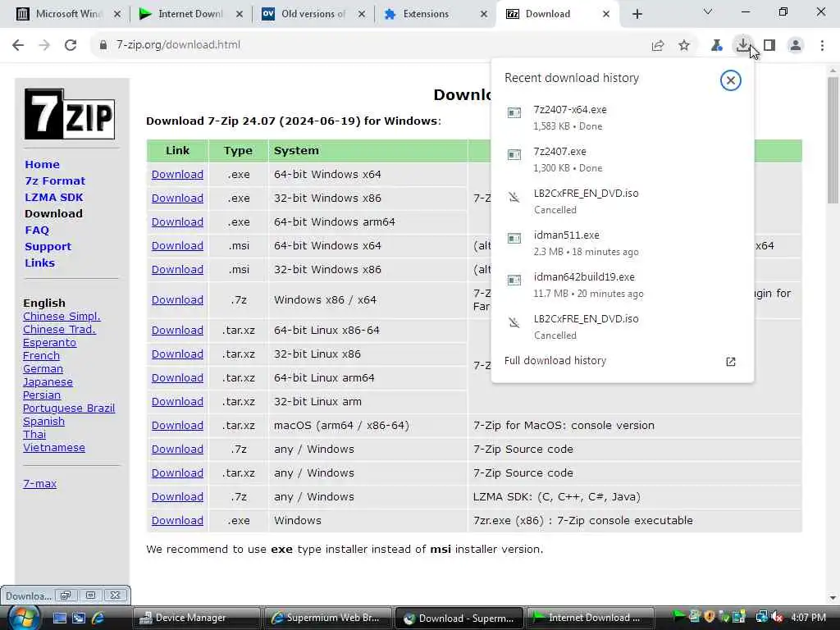Bookmark this page with the star icon
The height and width of the screenshot is (630, 840).
point(684,45)
